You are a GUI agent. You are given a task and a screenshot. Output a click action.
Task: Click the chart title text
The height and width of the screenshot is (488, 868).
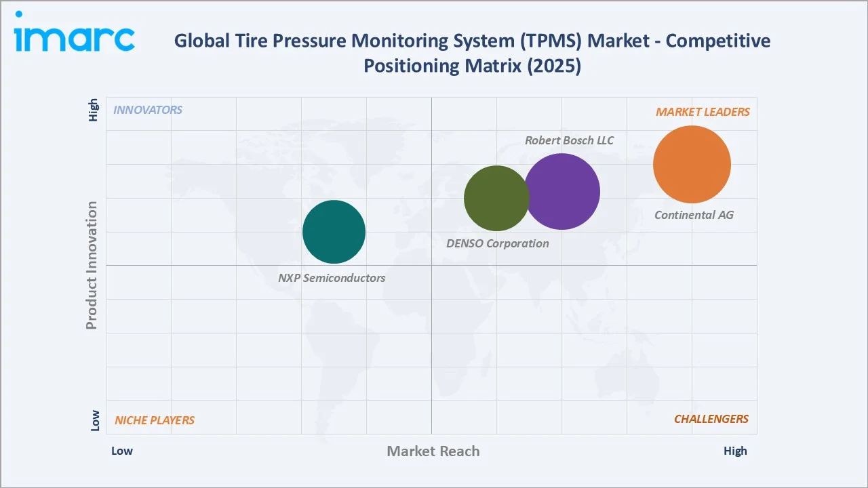pos(472,54)
